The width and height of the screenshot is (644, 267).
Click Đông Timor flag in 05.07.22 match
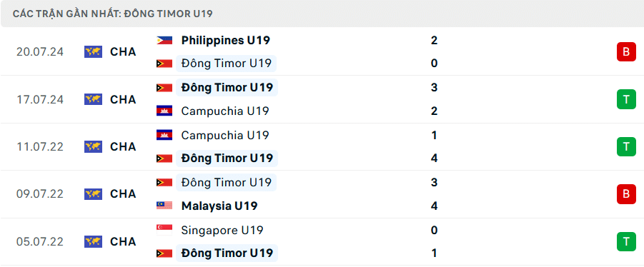pyautogui.click(x=164, y=253)
